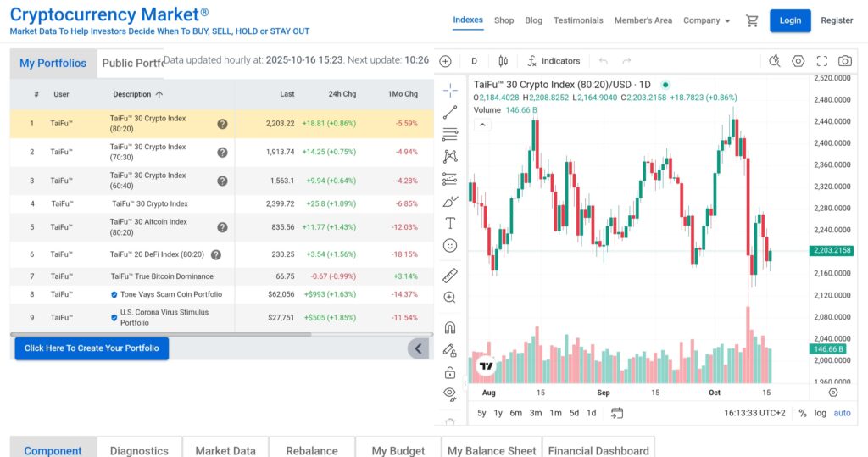The width and height of the screenshot is (868, 457).
Task: Open chart settings hexagon icon
Action: [798, 61]
